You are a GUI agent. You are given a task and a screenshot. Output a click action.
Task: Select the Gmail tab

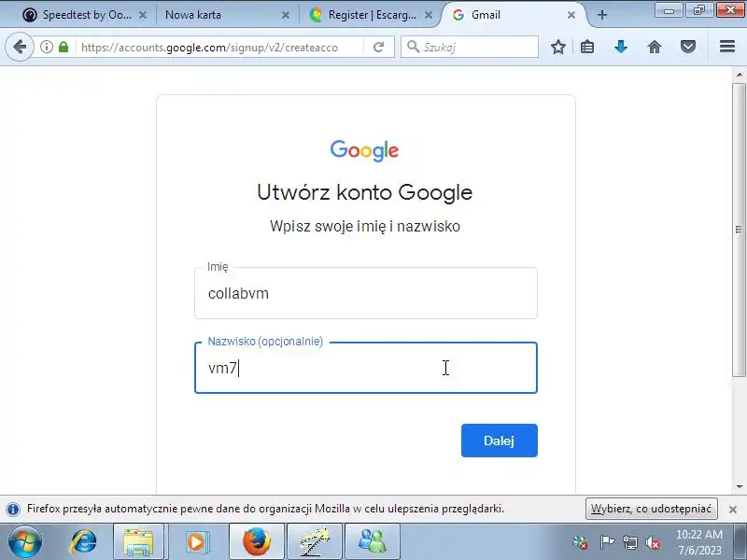tap(510, 15)
